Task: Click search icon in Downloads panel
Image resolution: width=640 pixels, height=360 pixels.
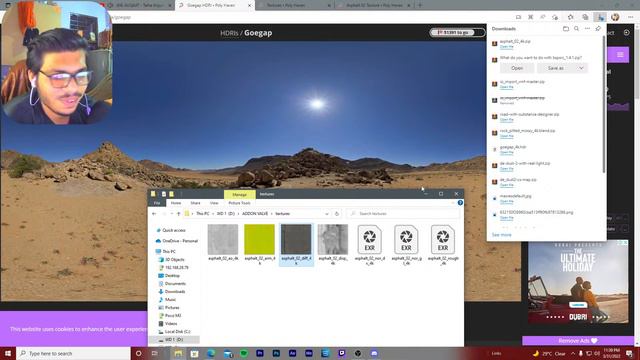Action: coord(576,29)
